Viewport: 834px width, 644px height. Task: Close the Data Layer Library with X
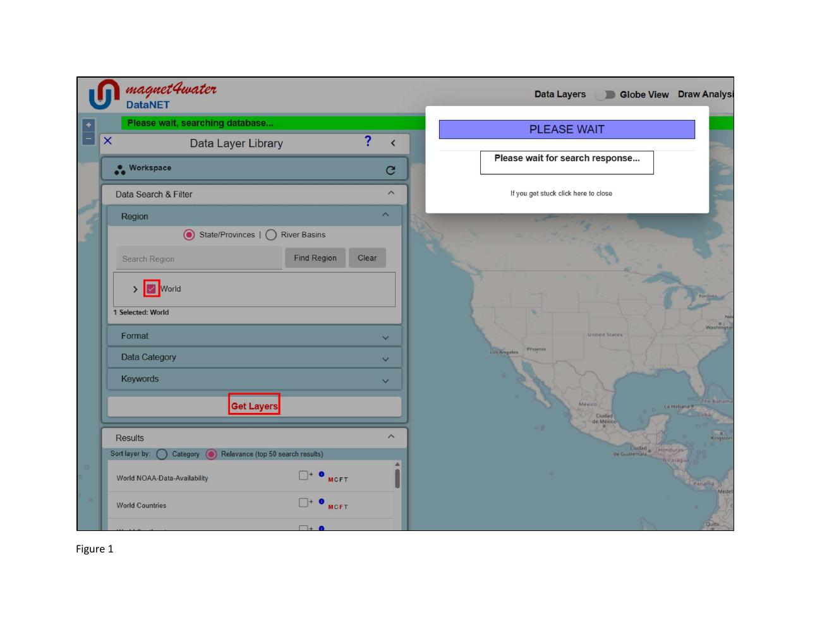[107, 141]
